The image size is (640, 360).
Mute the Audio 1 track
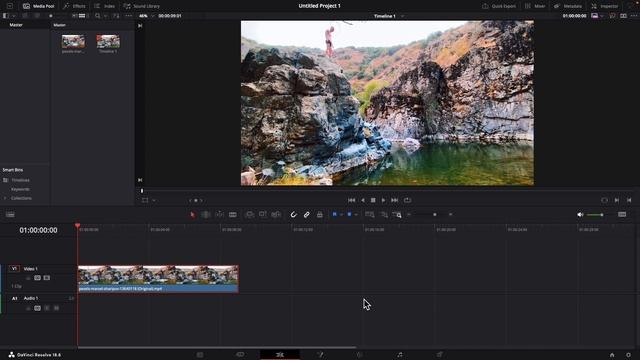coord(56,308)
